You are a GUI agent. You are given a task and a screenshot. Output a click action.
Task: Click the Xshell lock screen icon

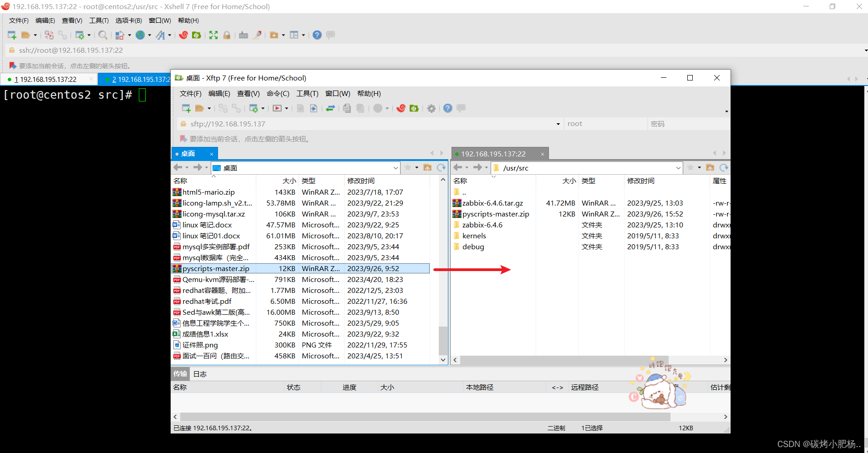[227, 35]
